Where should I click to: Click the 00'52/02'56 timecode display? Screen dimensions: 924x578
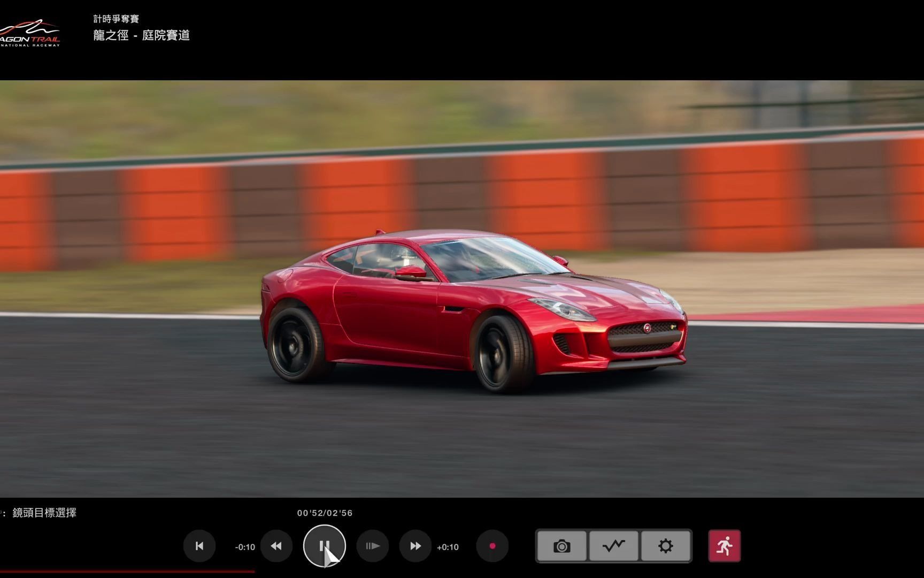click(x=325, y=513)
